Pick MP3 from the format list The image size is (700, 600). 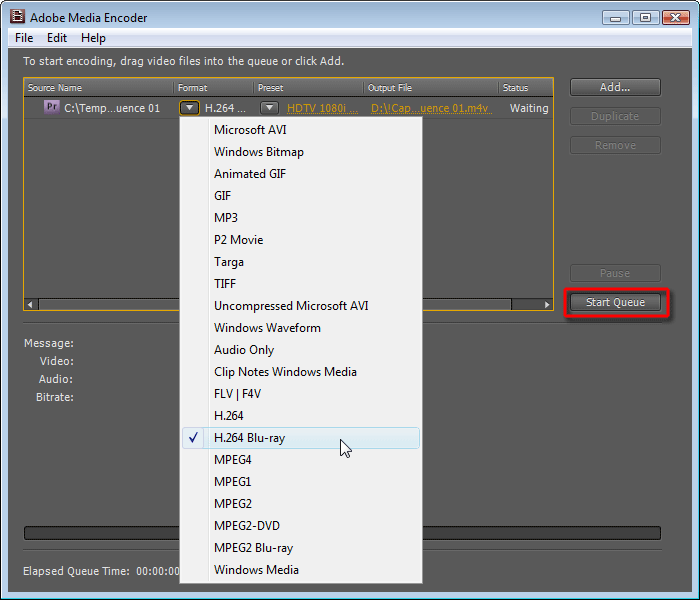(301, 218)
